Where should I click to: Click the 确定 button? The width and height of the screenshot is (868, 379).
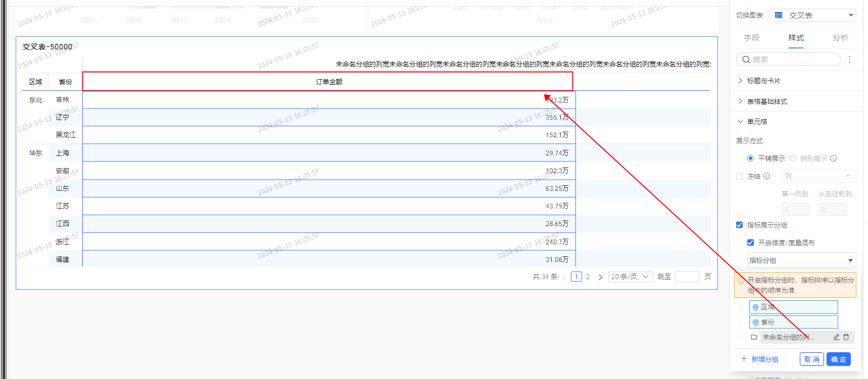click(x=838, y=359)
